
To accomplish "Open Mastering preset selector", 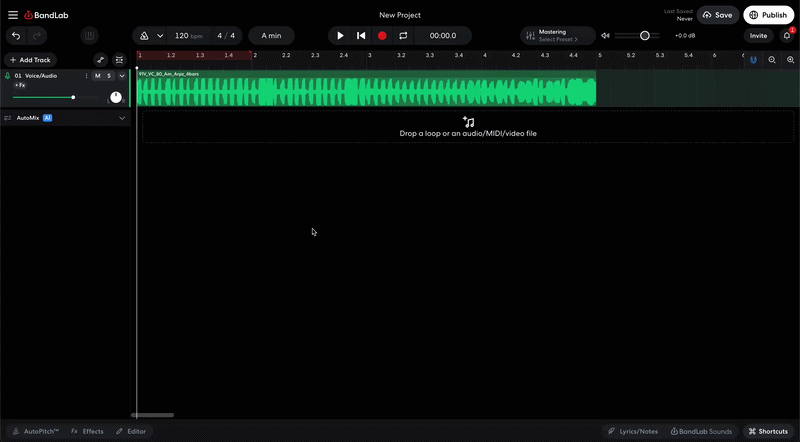I will (557, 36).
